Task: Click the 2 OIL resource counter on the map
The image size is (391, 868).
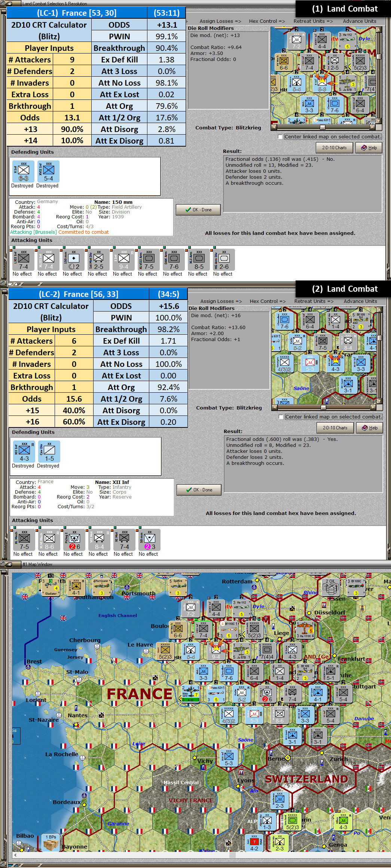Action: point(330,587)
